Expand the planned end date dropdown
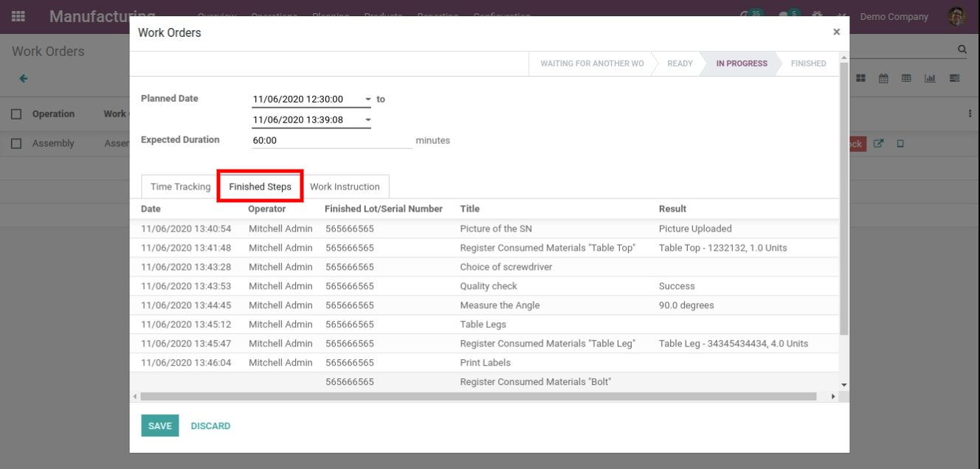Image resolution: width=980 pixels, height=469 pixels. (x=368, y=120)
